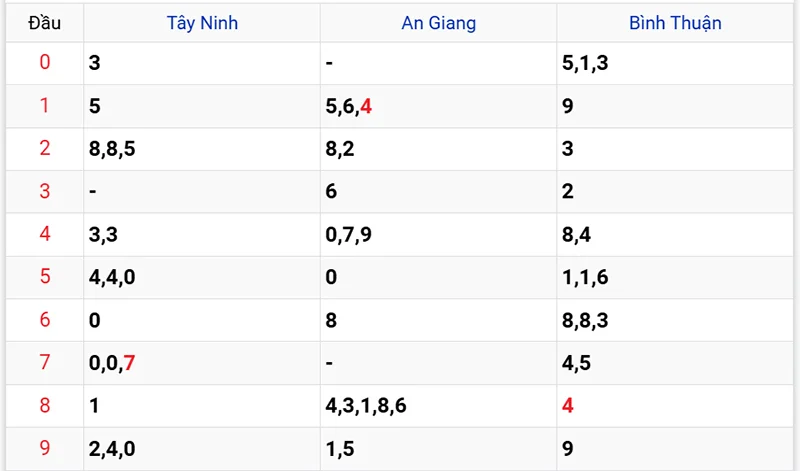
Task: Select Tây Ninh cell showing 2,4,0
Action: 112,448
